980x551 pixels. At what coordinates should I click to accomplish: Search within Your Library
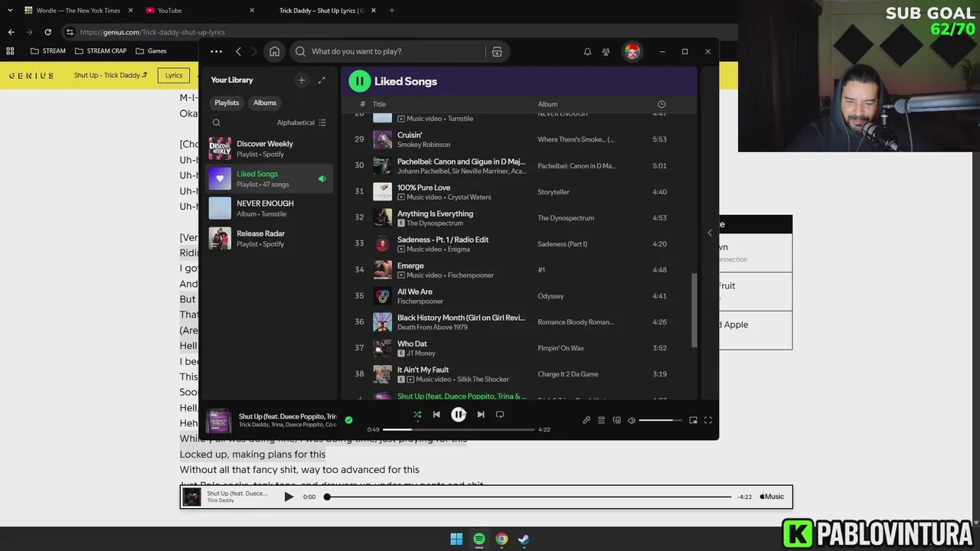(x=217, y=122)
